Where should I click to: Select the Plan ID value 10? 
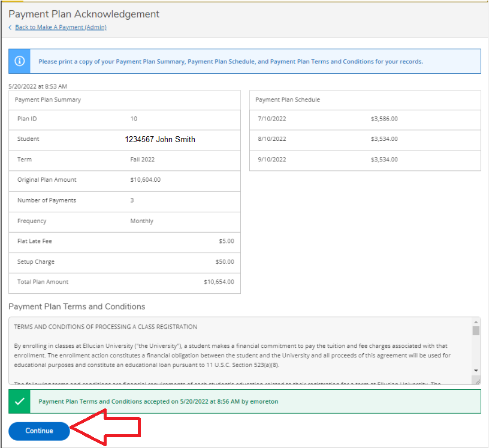pyautogui.click(x=134, y=119)
